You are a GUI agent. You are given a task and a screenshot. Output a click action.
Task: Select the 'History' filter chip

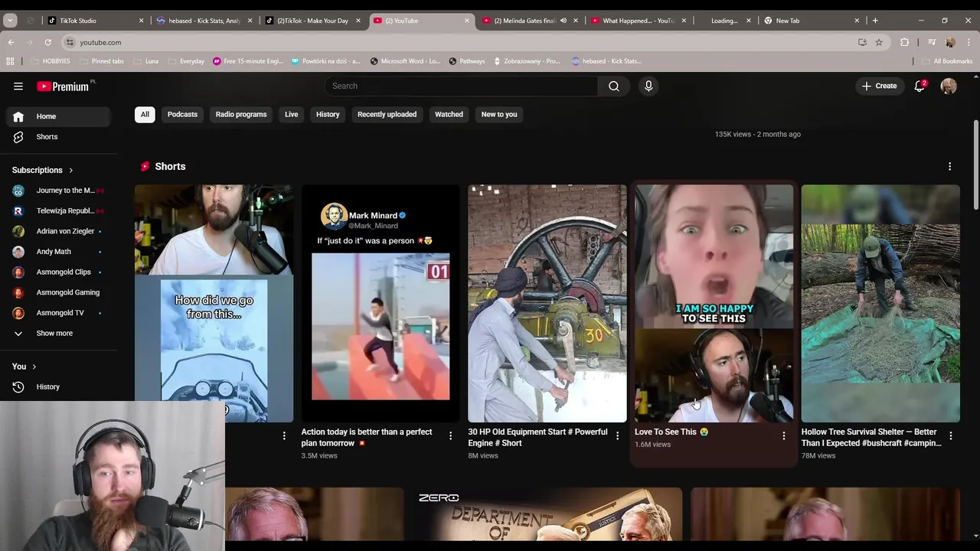[328, 114]
